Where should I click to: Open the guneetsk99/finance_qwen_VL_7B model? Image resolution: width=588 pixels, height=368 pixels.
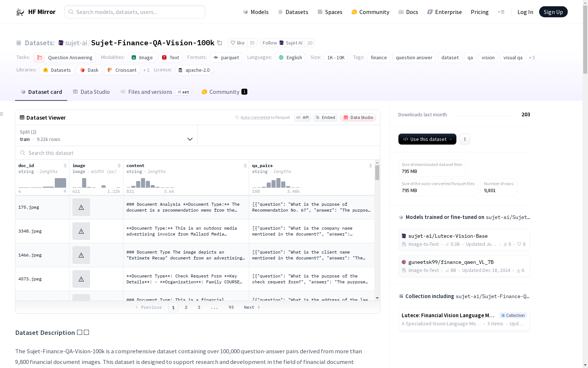point(464,266)
